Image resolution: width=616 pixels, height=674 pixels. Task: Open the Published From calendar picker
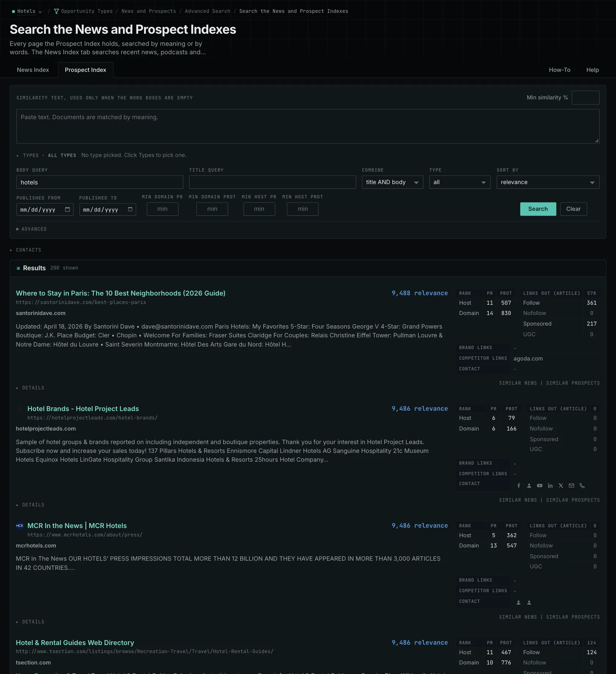67,209
